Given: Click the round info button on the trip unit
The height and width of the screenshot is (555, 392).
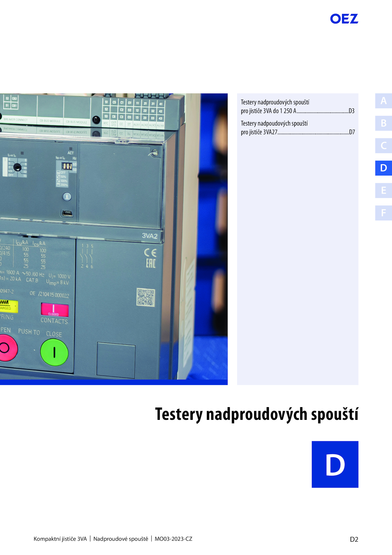Looking at the screenshot, I should (x=67, y=197).
